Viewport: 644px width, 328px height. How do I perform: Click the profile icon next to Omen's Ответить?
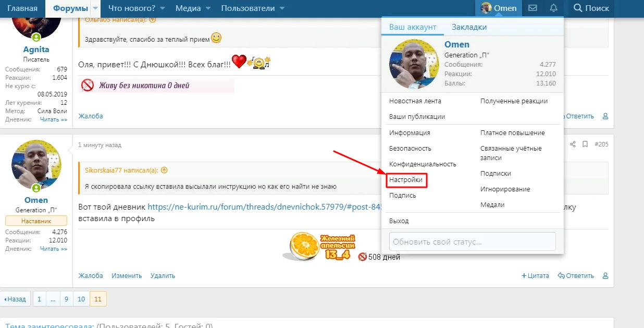(605, 276)
